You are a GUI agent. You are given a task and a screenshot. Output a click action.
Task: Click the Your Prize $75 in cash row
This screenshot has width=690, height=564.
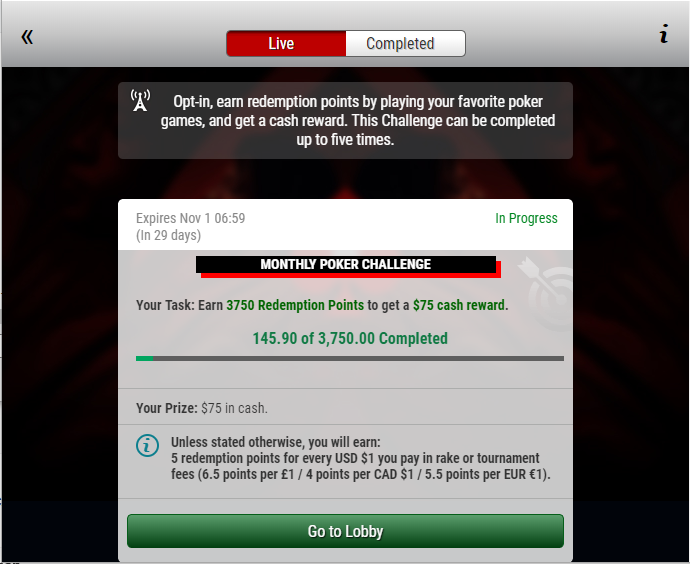pos(345,407)
